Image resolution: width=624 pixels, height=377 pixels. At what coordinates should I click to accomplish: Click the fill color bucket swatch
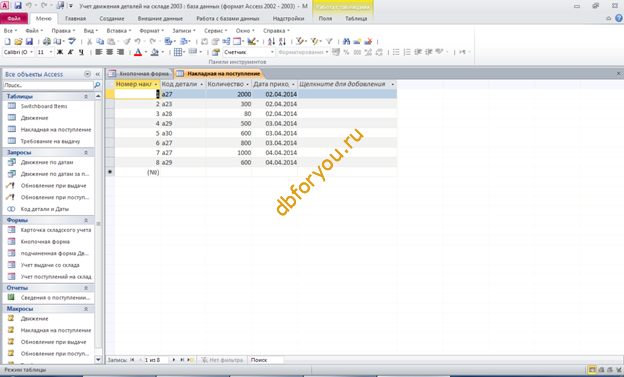point(154,52)
